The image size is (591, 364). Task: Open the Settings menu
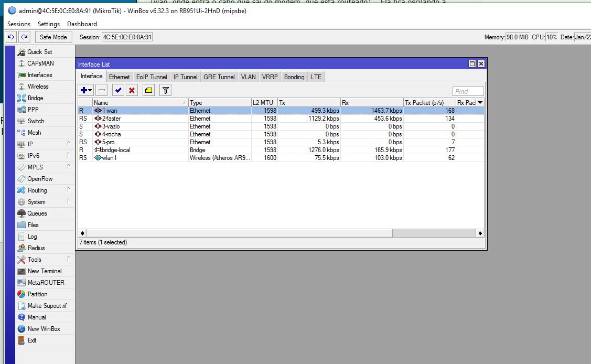click(x=49, y=24)
